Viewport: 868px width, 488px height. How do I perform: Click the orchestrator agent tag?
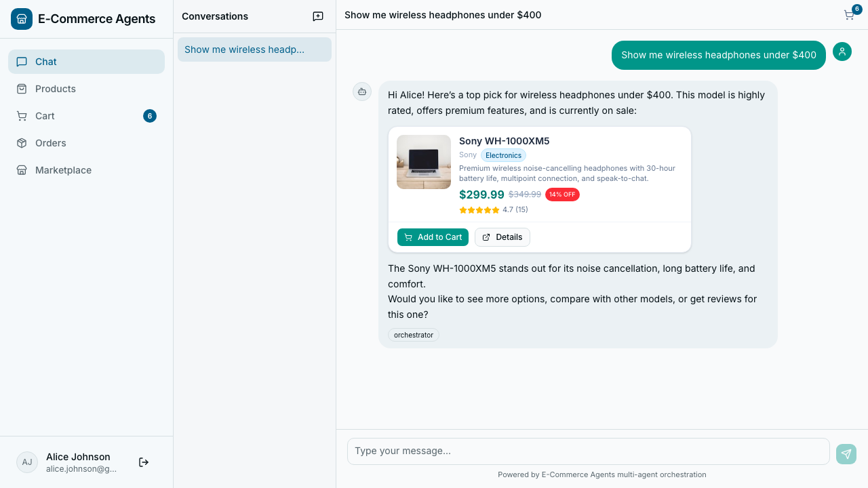coord(414,335)
